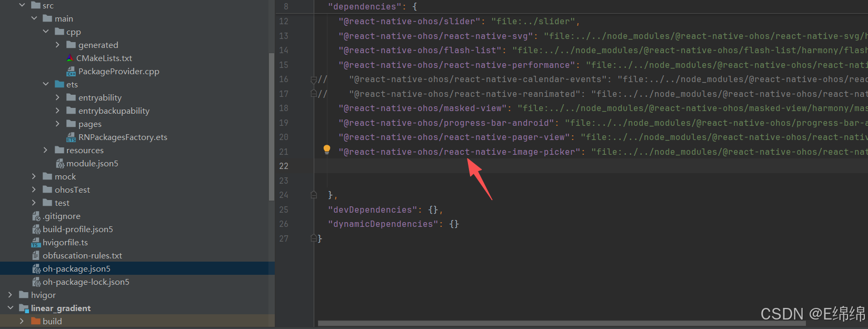Click the flash-list dependency text
Viewport: 868px width, 329px height.
pos(420,51)
